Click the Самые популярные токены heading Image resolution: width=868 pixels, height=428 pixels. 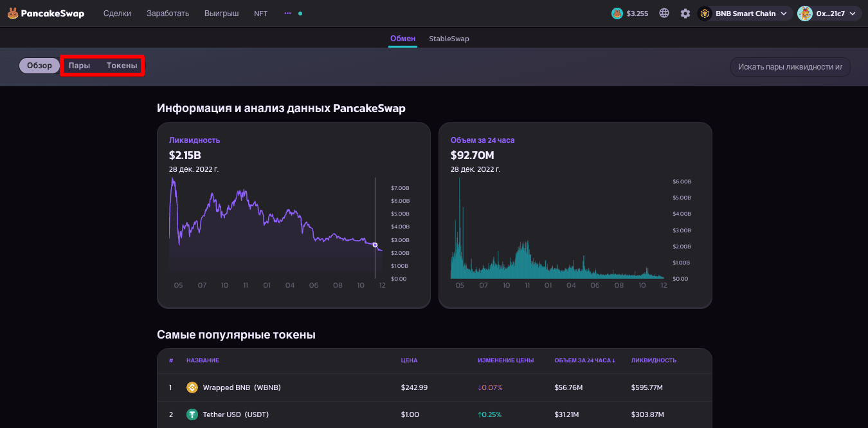coord(236,335)
